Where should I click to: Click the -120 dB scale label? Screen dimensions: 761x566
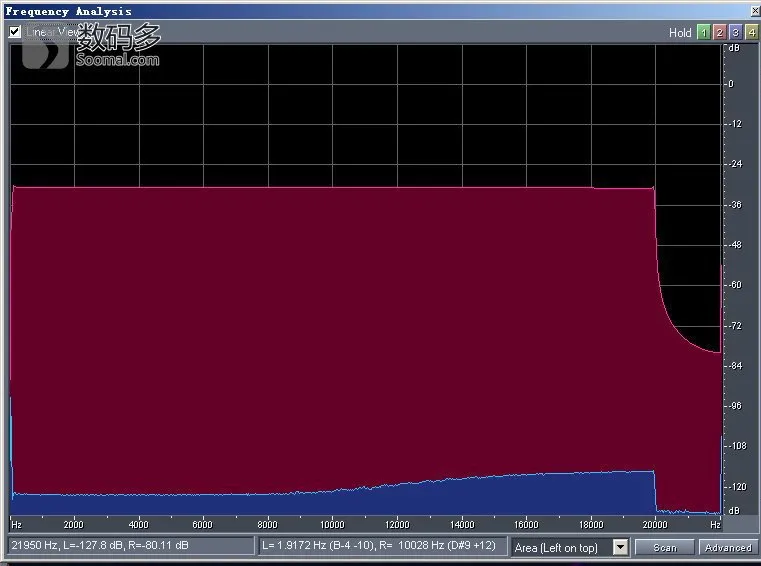click(x=737, y=487)
